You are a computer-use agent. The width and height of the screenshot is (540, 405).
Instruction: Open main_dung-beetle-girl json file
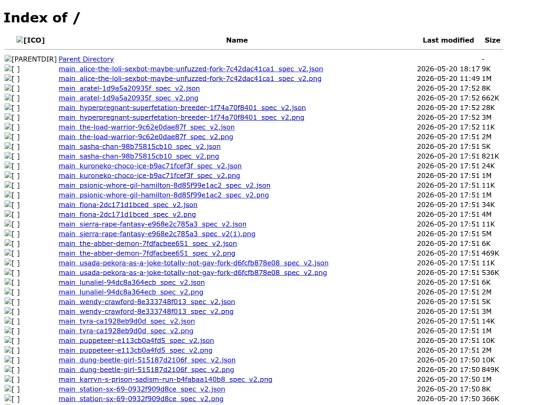coord(147,360)
